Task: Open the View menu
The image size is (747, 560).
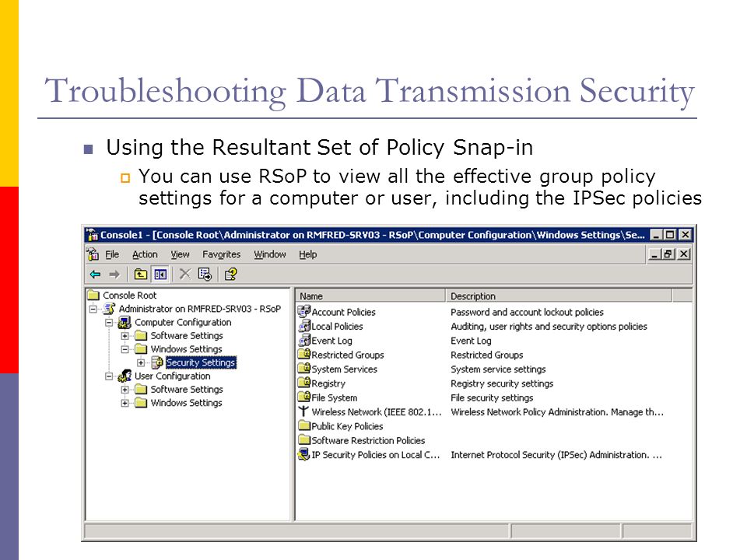Action: point(180,254)
